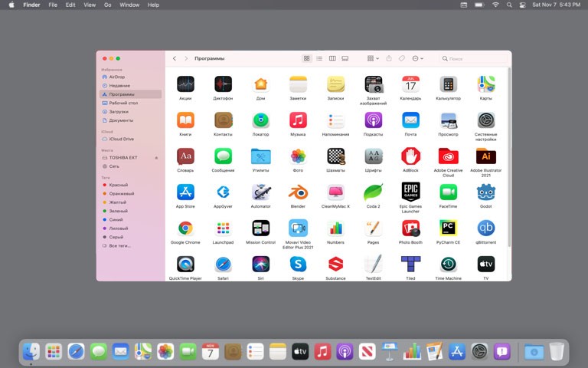Open the Time Machine icon

coord(448,264)
